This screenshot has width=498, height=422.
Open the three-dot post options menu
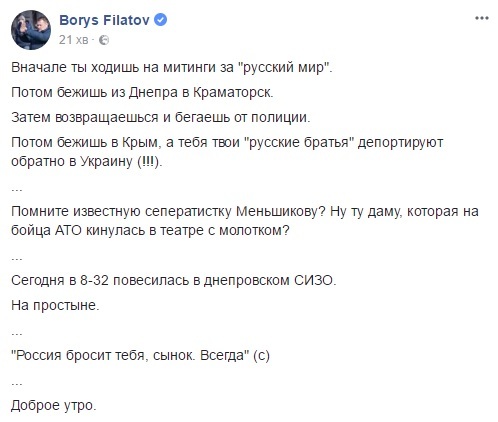click(482, 18)
